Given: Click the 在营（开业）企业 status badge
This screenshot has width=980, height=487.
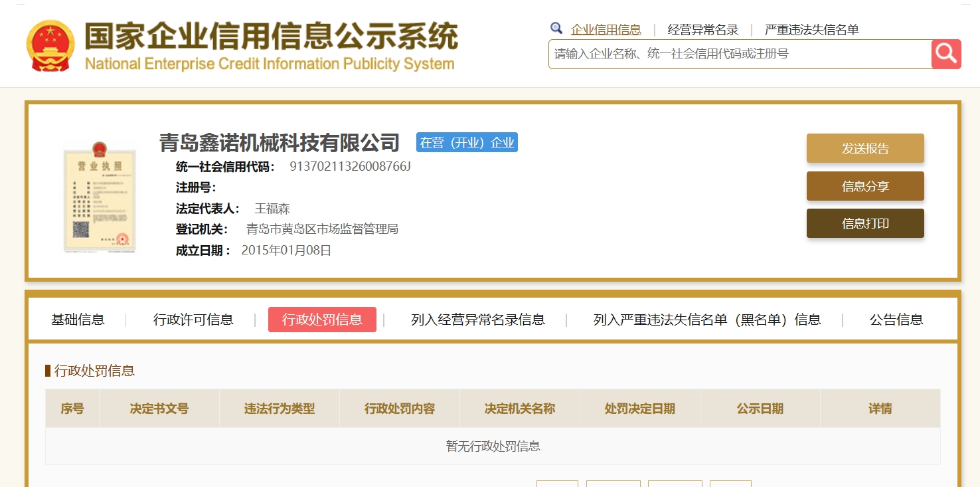Looking at the screenshot, I should (467, 142).
